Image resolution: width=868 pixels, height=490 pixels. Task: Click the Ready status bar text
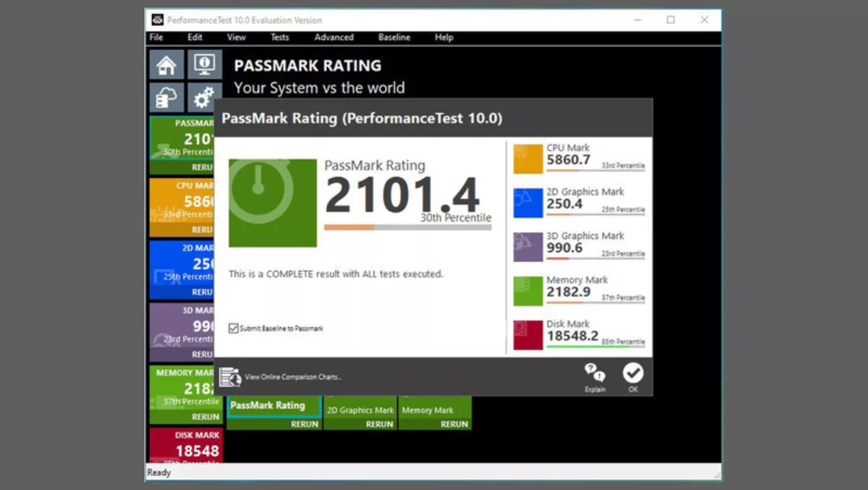[159, 473]
